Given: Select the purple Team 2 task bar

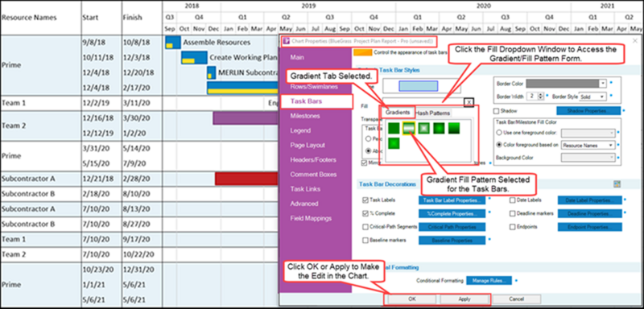Looking at the screenshot, I should click(x=246, y=117).
